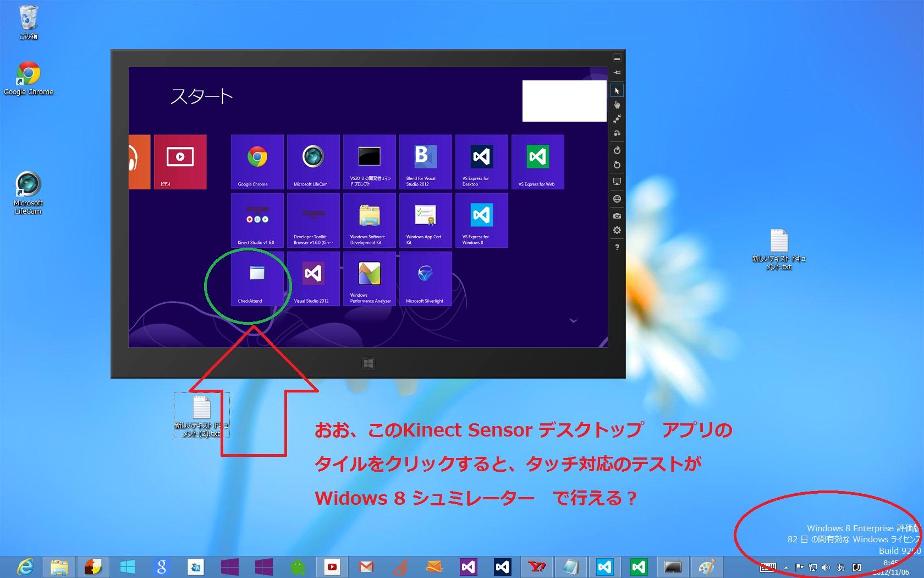Image resolution: width=924 pixels, height=578 pixels.
Task: Rotate the simulator counterclockwise
Action: click(x=617, y=165)
